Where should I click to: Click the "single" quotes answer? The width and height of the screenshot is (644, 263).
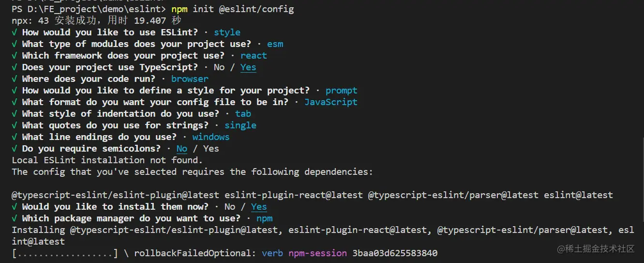pyautogui.click(x=240, y=125)
